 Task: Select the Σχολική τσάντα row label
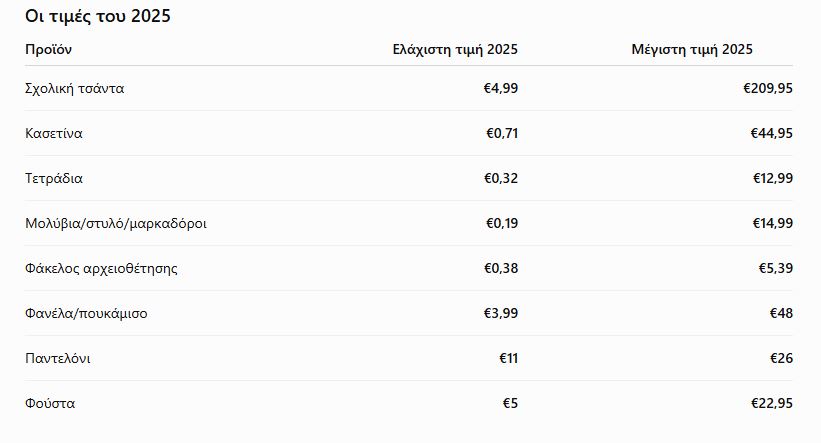[x=74, y=88]
